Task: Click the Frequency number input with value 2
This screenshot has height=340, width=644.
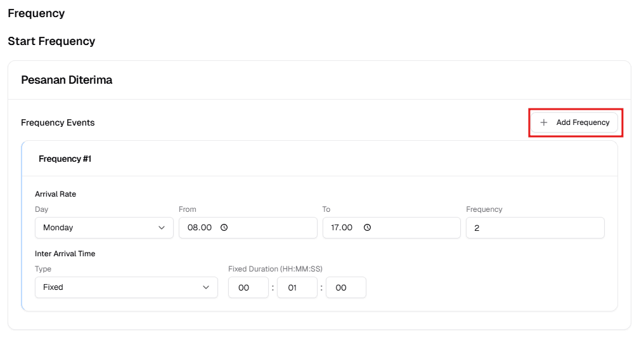Action: click(x=534, y=228)
